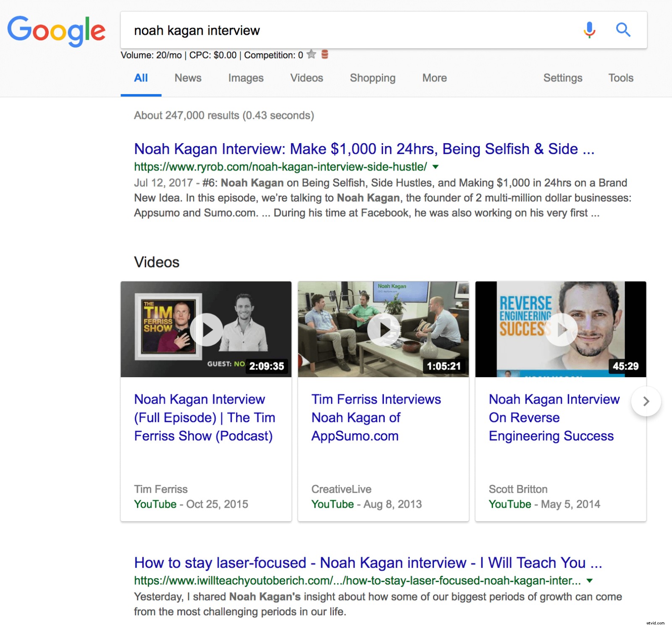Play the CreativeLive AppSumo interview video
Image resolution: width=672 pixels, height=627 pixels.
[x=383, y=330]
